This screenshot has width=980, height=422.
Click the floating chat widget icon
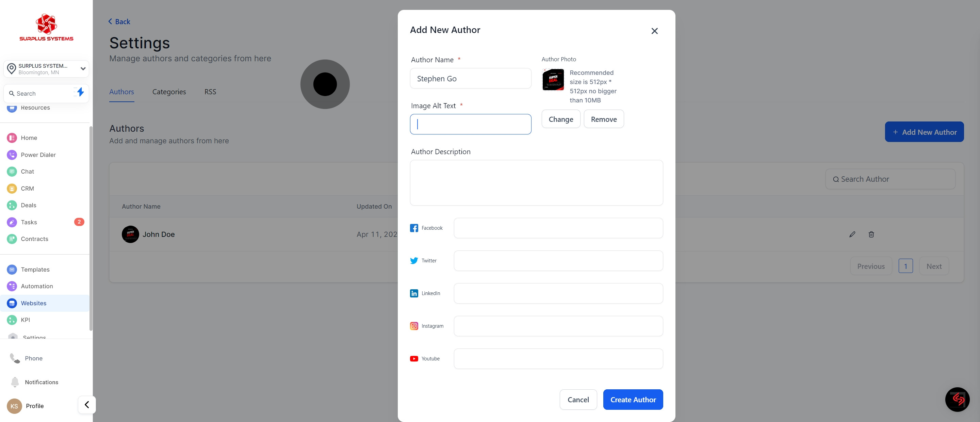click(957, 399)
